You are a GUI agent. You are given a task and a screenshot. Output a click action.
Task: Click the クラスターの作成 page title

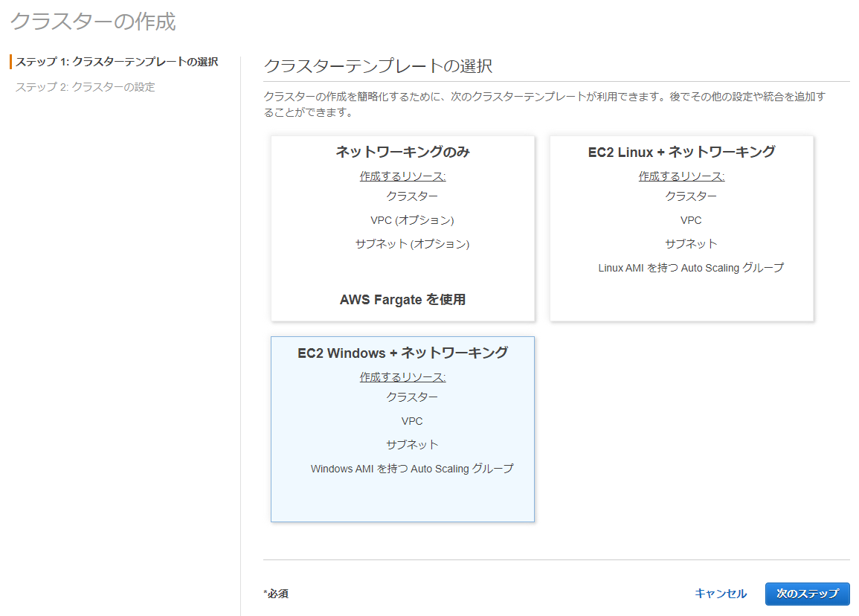coord(93,22)
